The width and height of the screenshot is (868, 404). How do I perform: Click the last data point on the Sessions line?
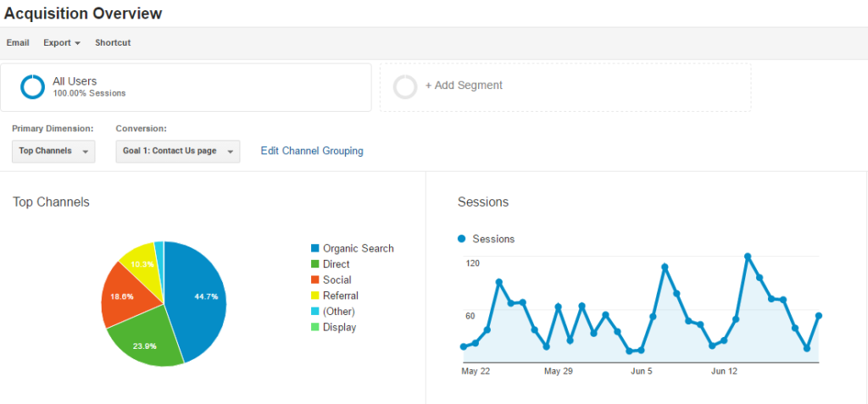(x=819, y=316)
